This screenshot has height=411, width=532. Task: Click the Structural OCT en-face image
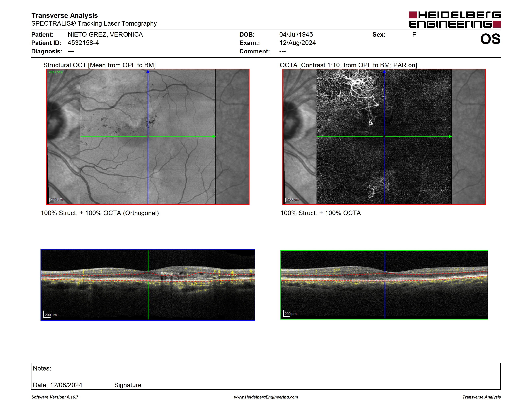click(x=148, y=137)
